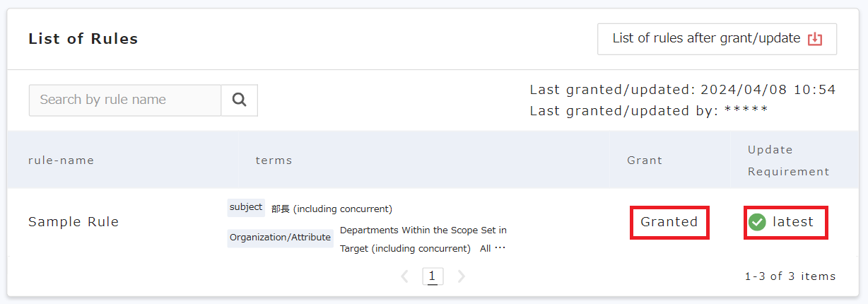Image resolution: width=868 pixels, height=304 pixels.
Task: Click the magnifying glass search icon
Action: [239, 100]
